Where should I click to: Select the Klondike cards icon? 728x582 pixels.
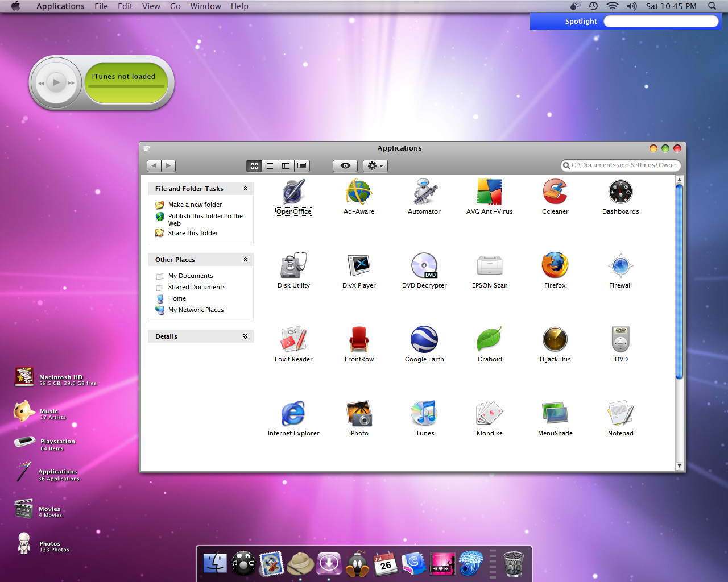[x=490, y=414]
